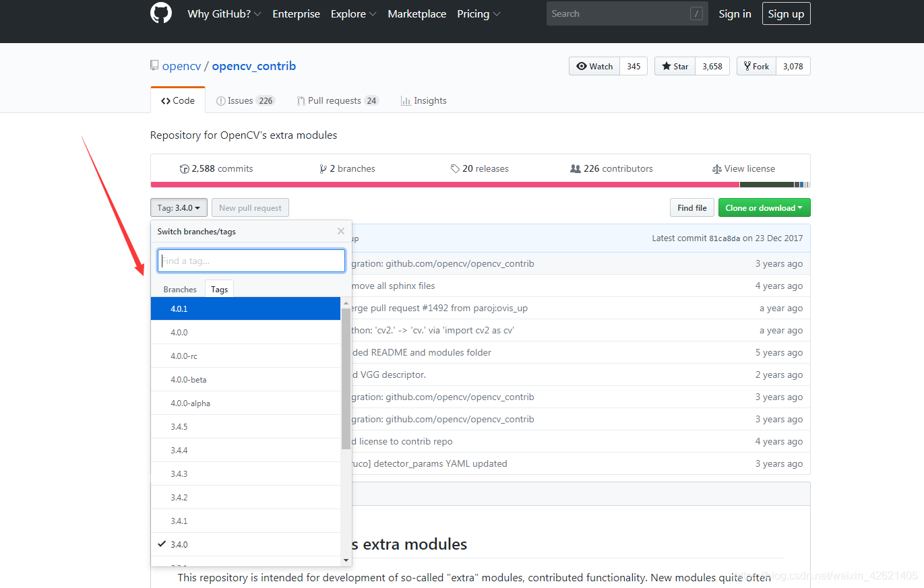Open the opencv_contrib repository link

(254, 66)
